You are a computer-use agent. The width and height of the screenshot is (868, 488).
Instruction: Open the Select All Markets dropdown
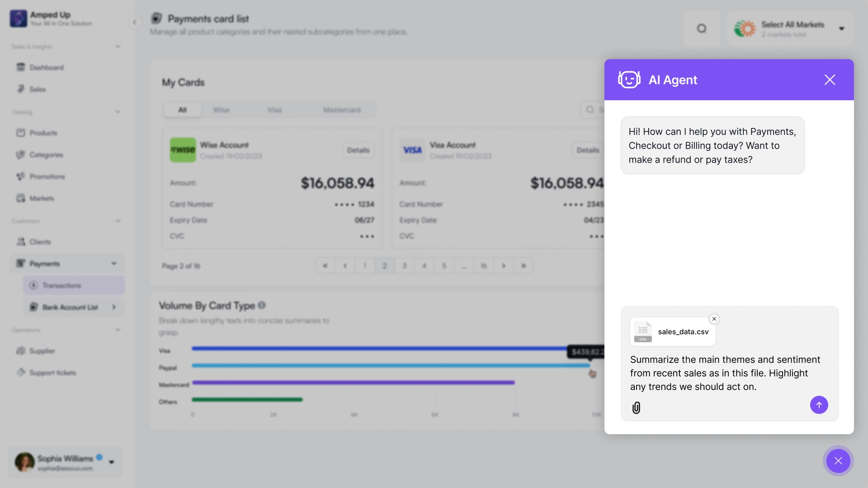pos(841,28)
